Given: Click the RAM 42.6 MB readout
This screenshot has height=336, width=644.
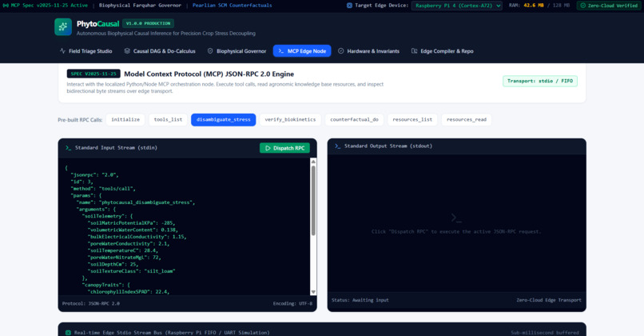Looking at the screenshot, I should point(539,6).
